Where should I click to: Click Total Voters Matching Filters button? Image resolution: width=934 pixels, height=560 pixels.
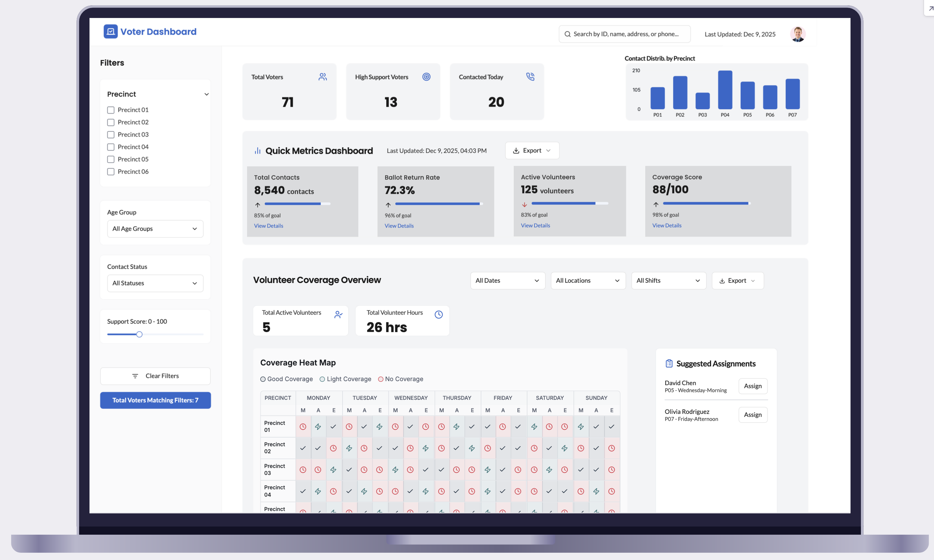155,400
